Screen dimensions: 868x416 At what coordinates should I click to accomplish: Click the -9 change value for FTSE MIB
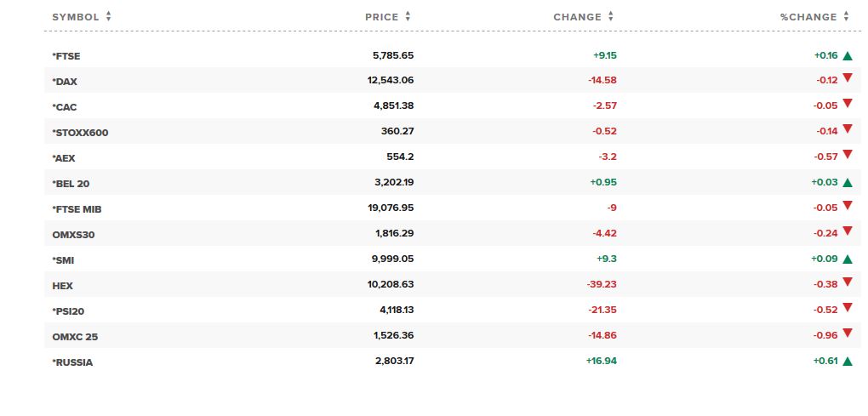tap(612, 208)
